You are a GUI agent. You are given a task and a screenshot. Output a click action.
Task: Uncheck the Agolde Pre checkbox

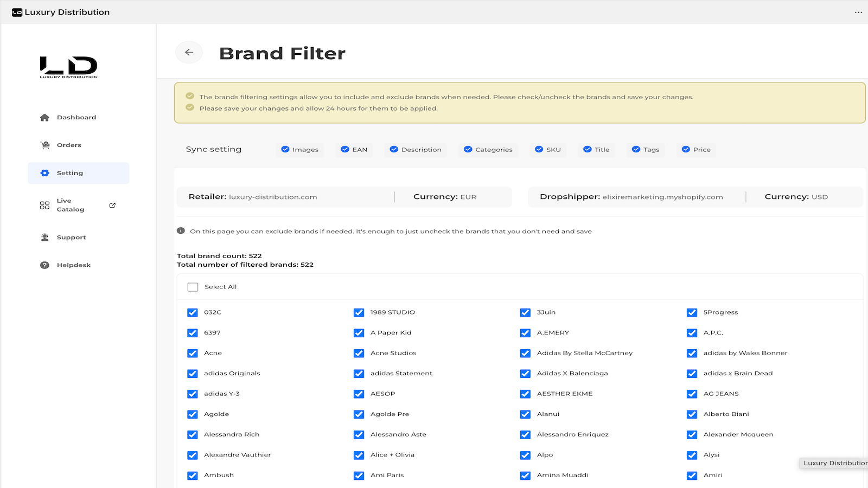pyautogui.click(x=359, y=414)
